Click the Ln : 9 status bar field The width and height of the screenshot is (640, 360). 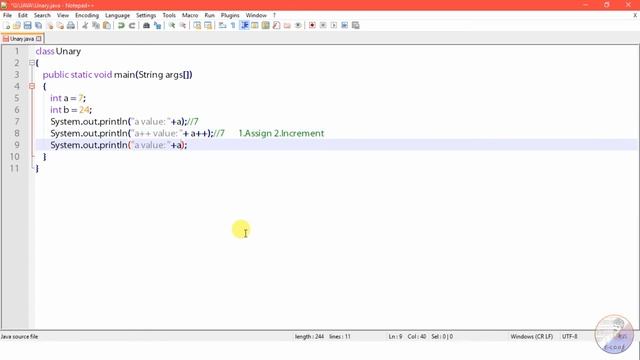395,336
